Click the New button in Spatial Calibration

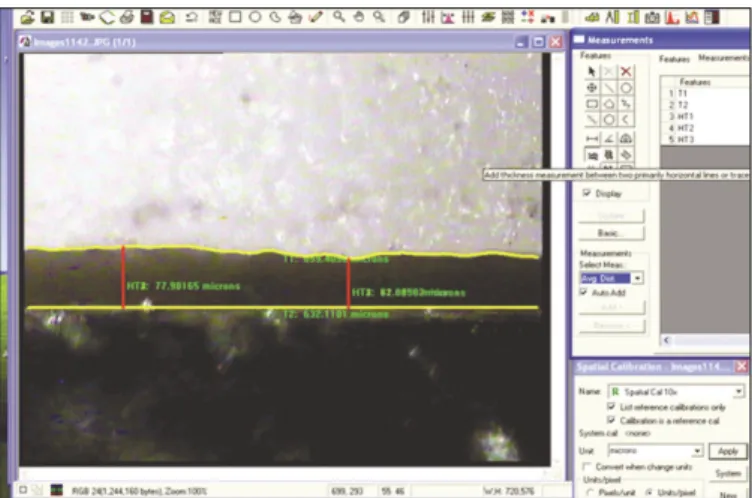(728, 494)
